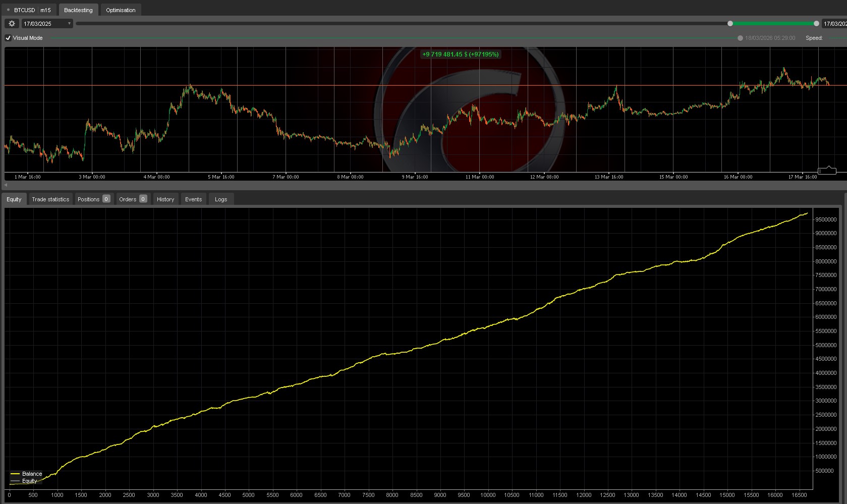847x504 pixels.
Task: Click the visual mode playback position marker
Action: (740, 38)
